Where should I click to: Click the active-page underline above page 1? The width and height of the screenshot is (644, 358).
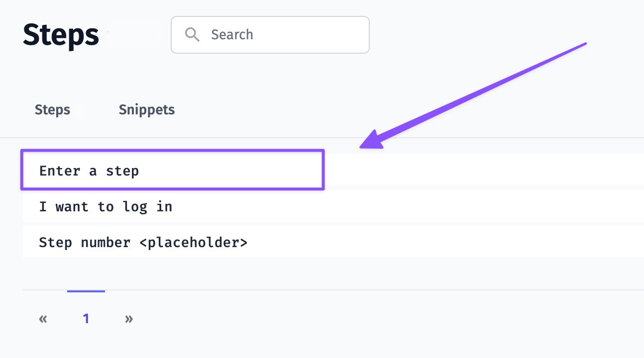click(86, 291)
